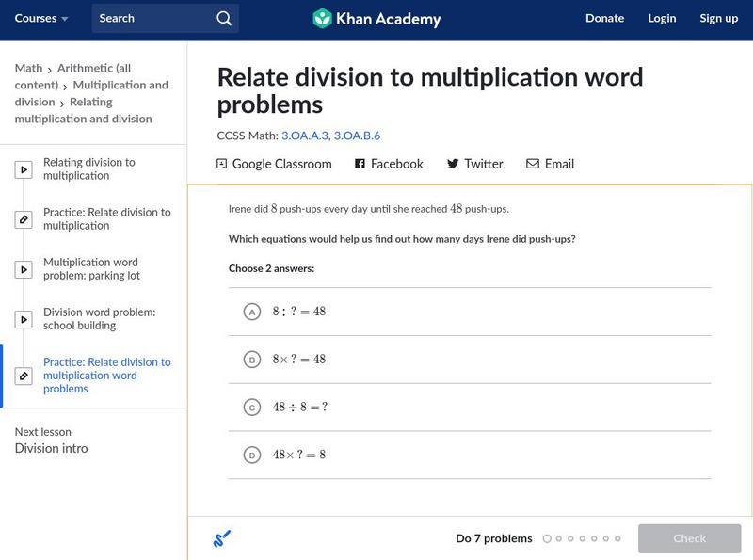Click pencil icon for Practice: Relate division to multiplication

click(x=24, y=219)
